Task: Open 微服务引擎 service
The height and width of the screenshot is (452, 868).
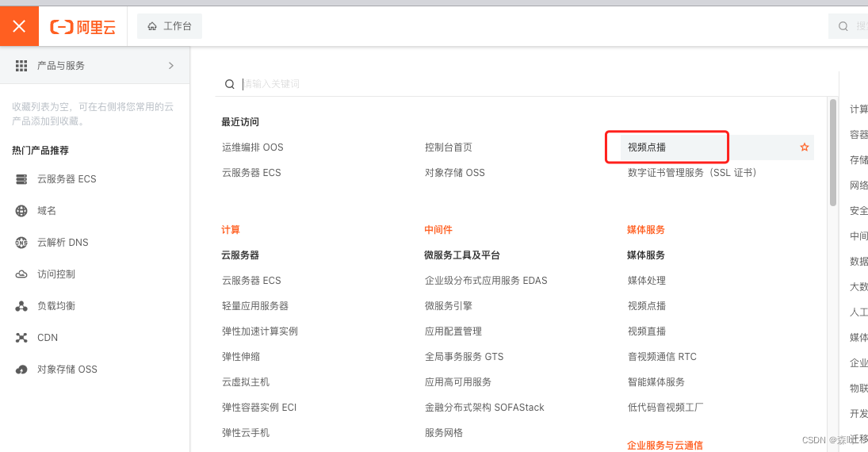Action: click(449, 306)
